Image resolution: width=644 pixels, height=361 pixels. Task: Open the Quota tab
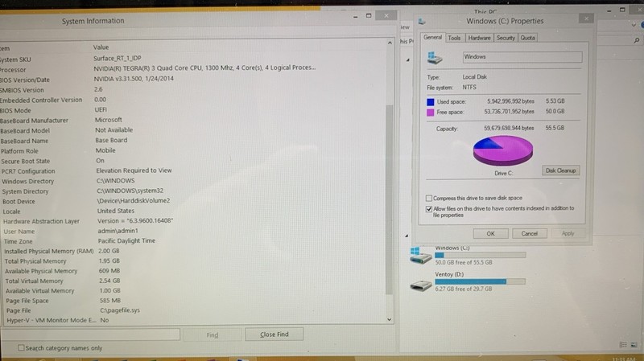528,38
